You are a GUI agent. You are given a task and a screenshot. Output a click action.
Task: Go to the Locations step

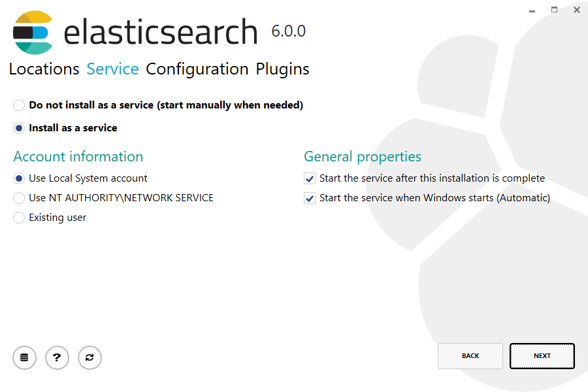[44, 69]
